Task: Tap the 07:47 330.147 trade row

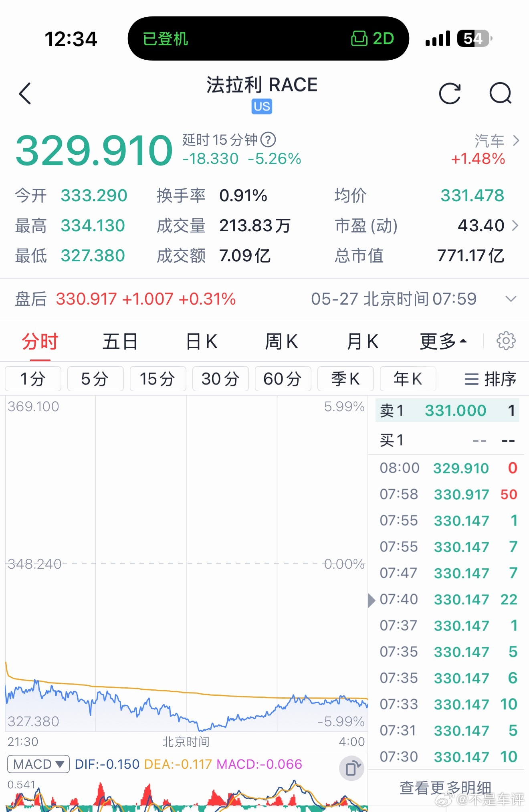Action: [448, 573]
